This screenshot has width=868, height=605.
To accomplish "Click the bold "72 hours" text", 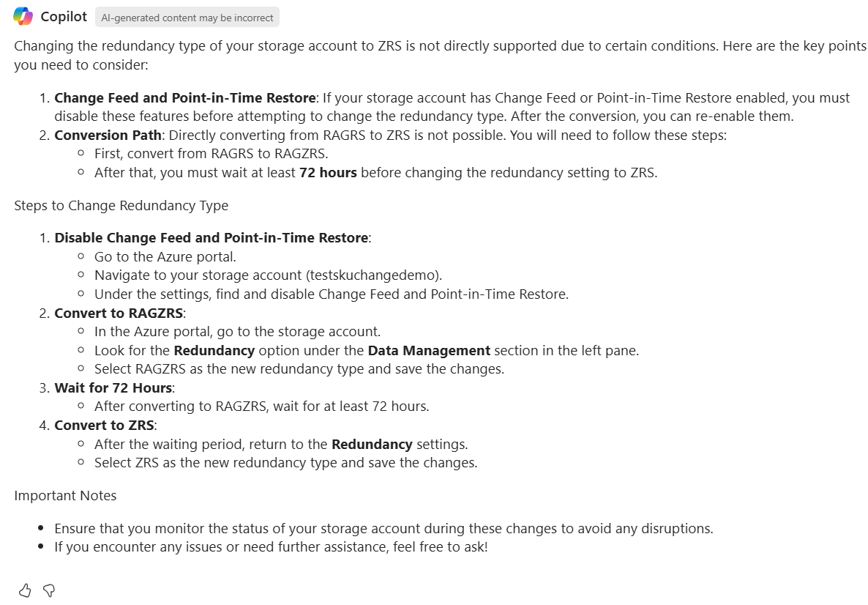I will pyautogui.click(x=328, y=173).
